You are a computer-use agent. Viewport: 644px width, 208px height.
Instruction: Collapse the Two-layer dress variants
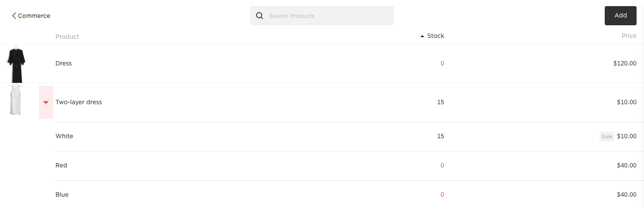pos(46,102)
